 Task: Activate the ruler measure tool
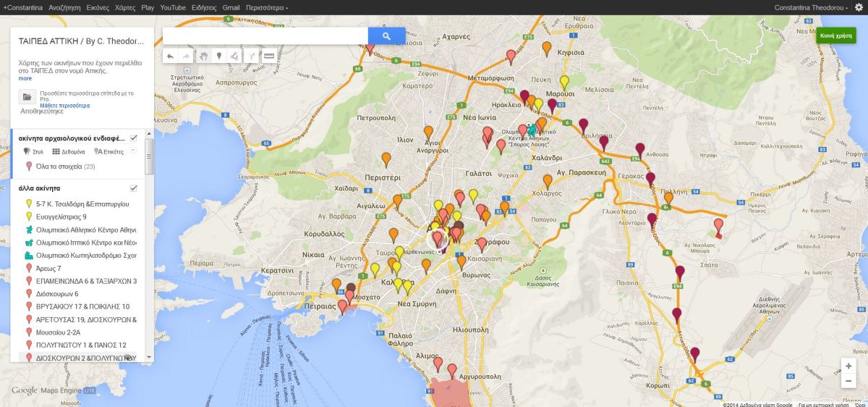(269, 56)
